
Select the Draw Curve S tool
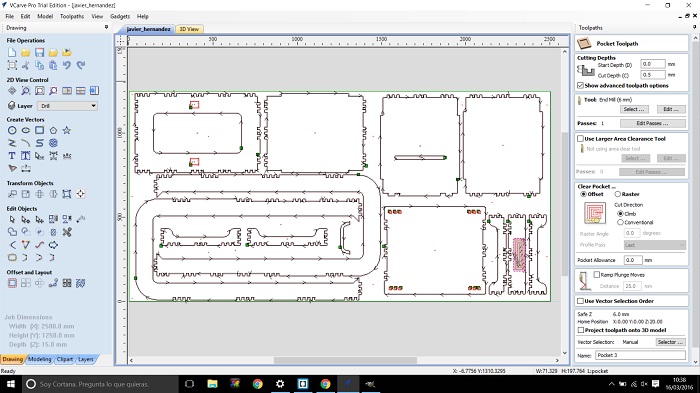39,143
